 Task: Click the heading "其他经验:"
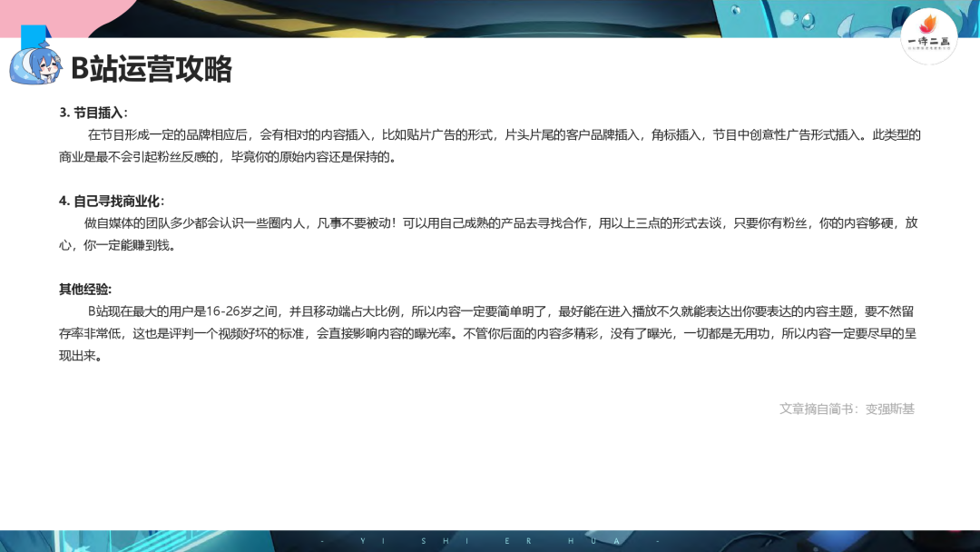(x=85, y=290)
